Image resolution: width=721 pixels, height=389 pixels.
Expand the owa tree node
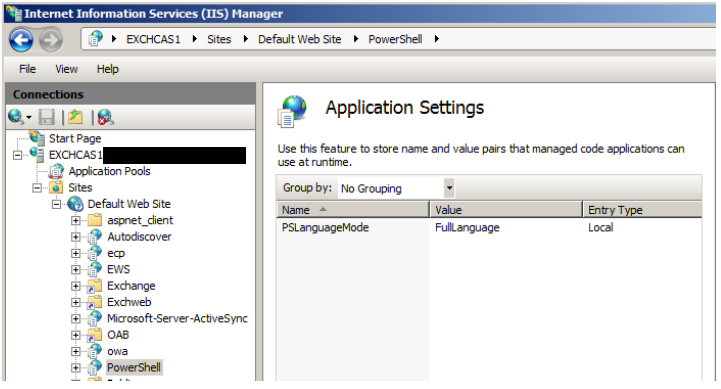point(75,352)
